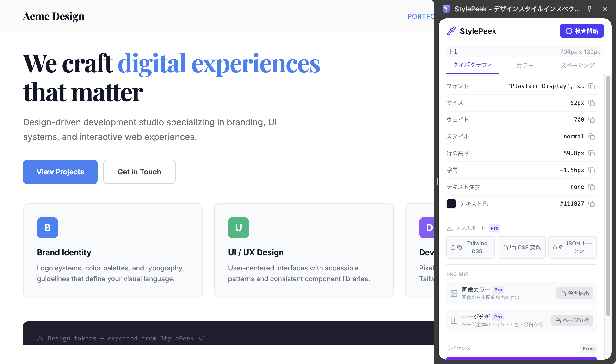Click the CSS 変数 export button
616x364 pixels.
(x=521, y=247)
